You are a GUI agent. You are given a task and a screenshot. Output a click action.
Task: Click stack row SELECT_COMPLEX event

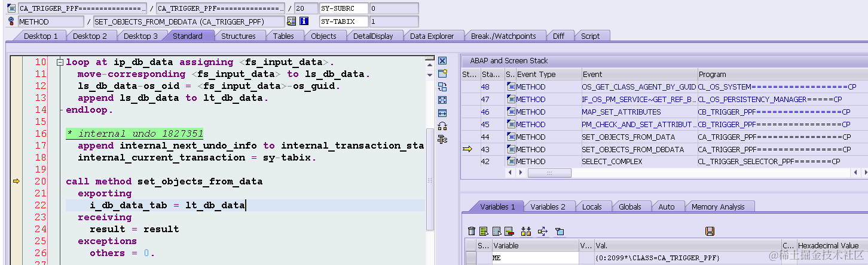coord(639,161)
